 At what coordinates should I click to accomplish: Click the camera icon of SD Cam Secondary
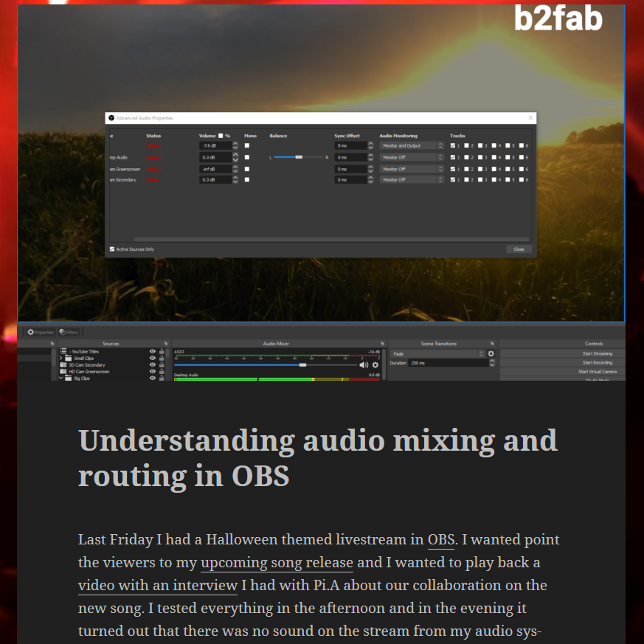pos(63,364)
